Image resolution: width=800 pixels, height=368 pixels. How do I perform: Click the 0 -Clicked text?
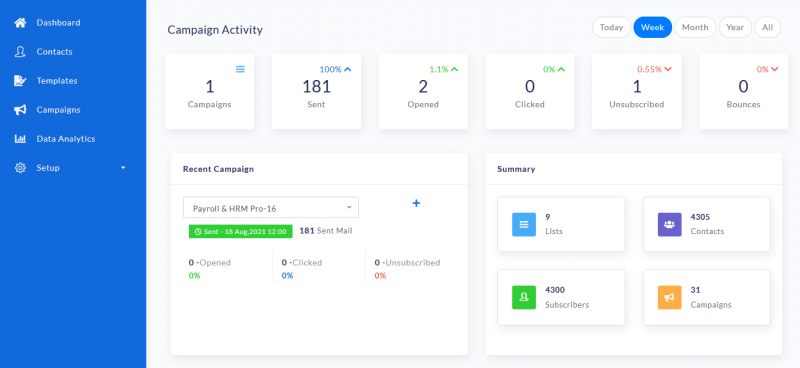pos(302,263)
